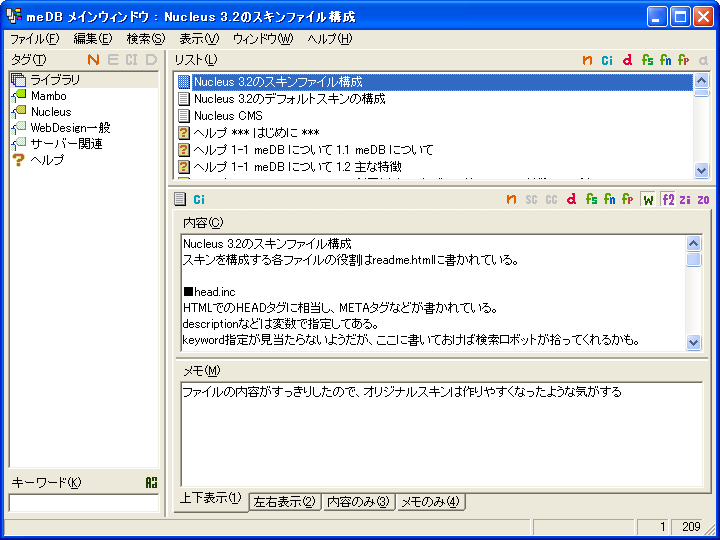Click the green fp icon in the list toolbar
720x540 pixels.
[x=684, y=60]
